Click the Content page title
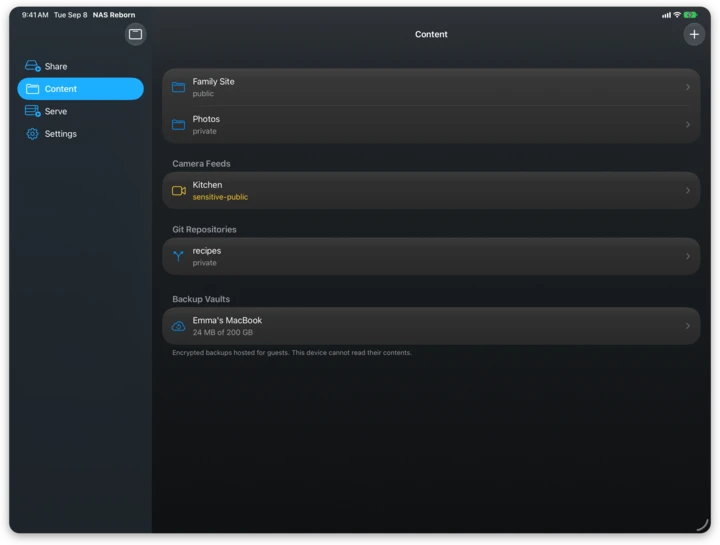 pyautogui.click(x=431, y=34)
